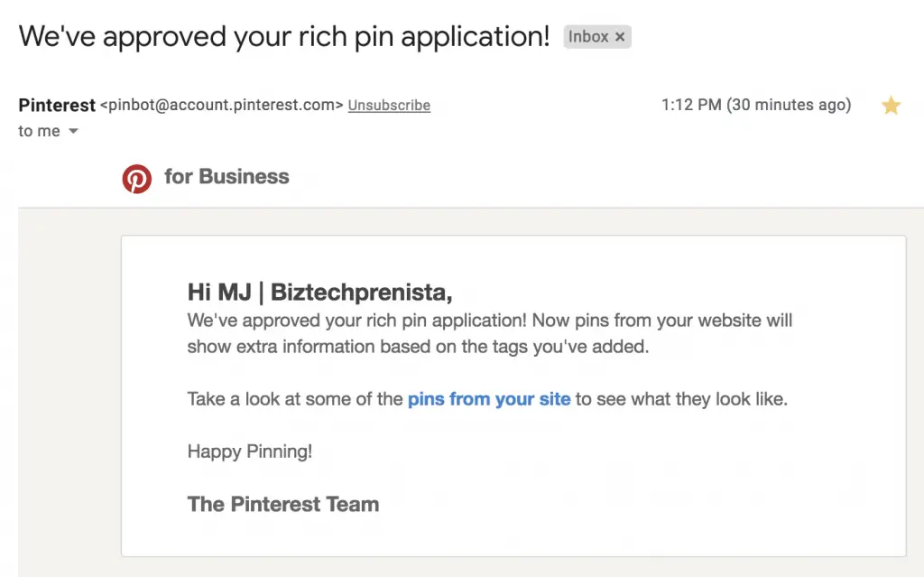This screenshot has height=577, width=924.
Task: Unstar this email with the yellow star
Action: click(891, 106)
